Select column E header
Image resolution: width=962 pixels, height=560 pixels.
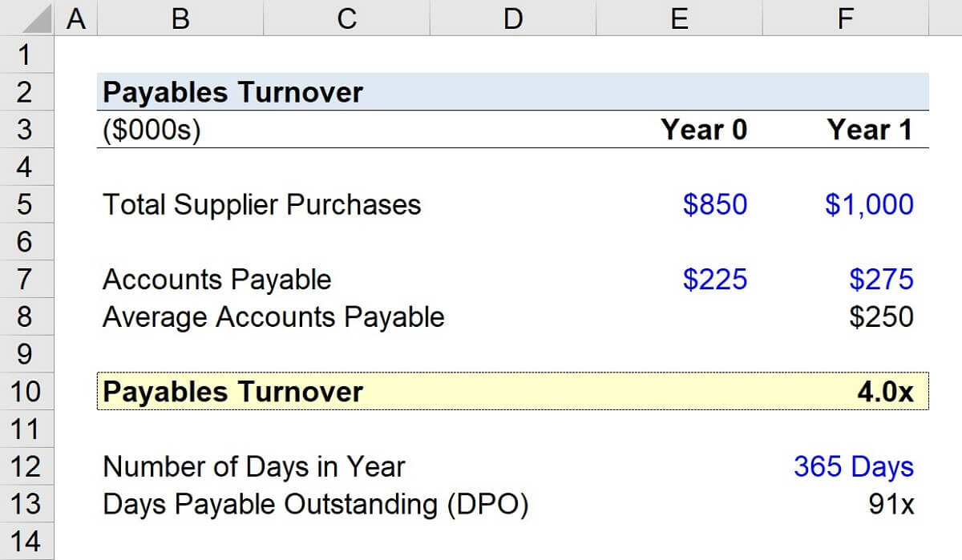pyautogui.click(x=679, y=18)
